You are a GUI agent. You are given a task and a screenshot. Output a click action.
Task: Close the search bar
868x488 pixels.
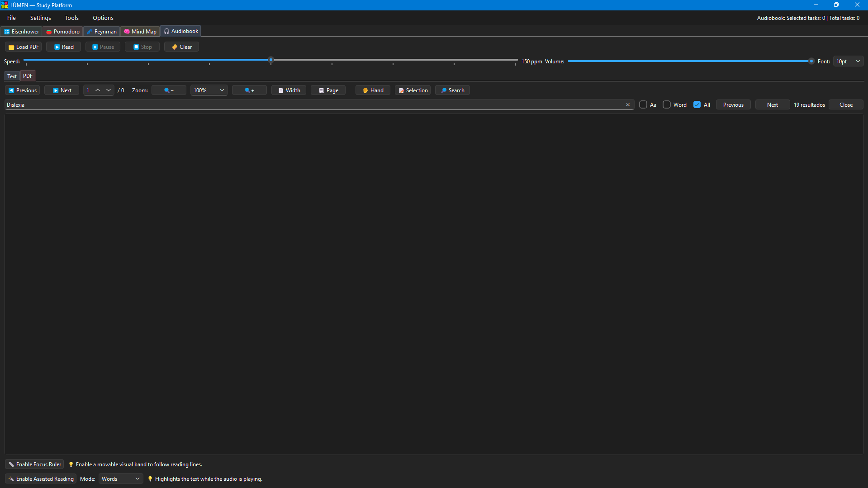pos(846,105)
